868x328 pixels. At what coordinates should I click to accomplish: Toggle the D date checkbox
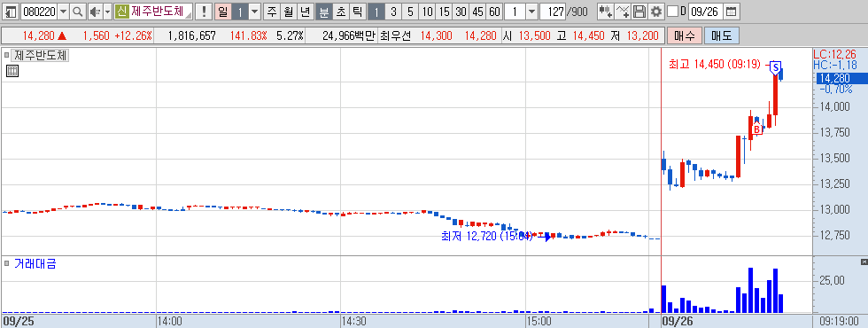(672, 11)
